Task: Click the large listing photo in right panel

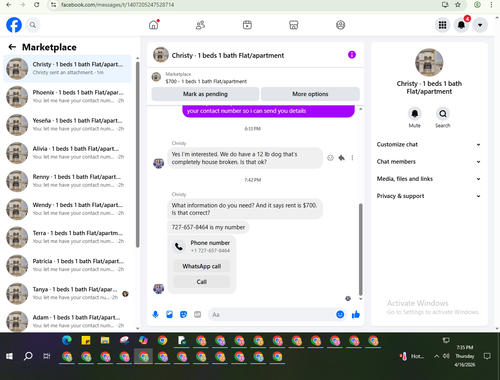Action: click(x=429, y=62)
